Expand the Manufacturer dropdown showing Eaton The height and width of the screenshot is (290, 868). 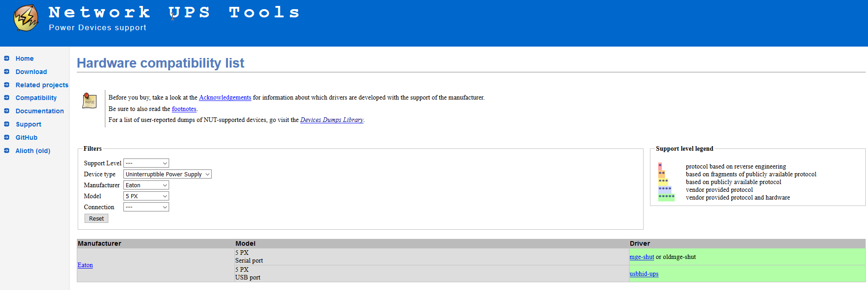[146, 185]
